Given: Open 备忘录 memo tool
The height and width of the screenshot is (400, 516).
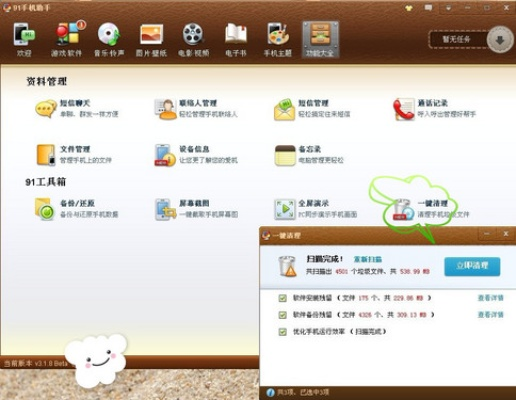Looking at the screenshot, I should click(309, 154).
